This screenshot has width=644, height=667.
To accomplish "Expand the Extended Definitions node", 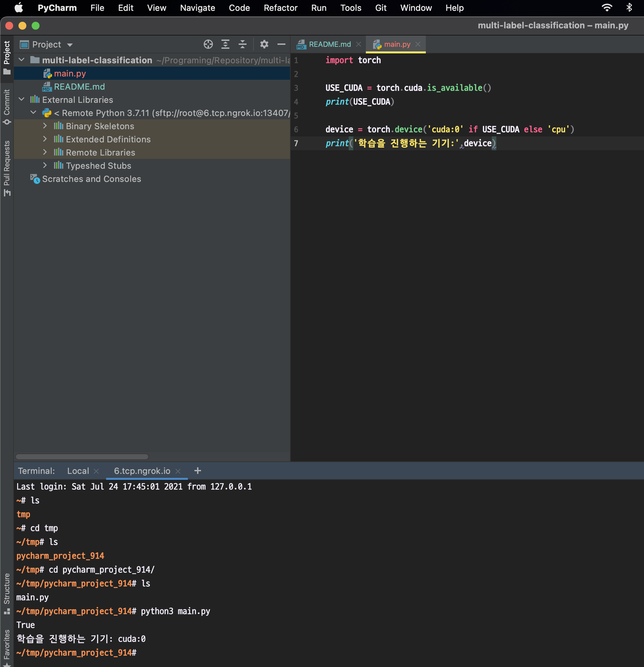I will (45, 139).
